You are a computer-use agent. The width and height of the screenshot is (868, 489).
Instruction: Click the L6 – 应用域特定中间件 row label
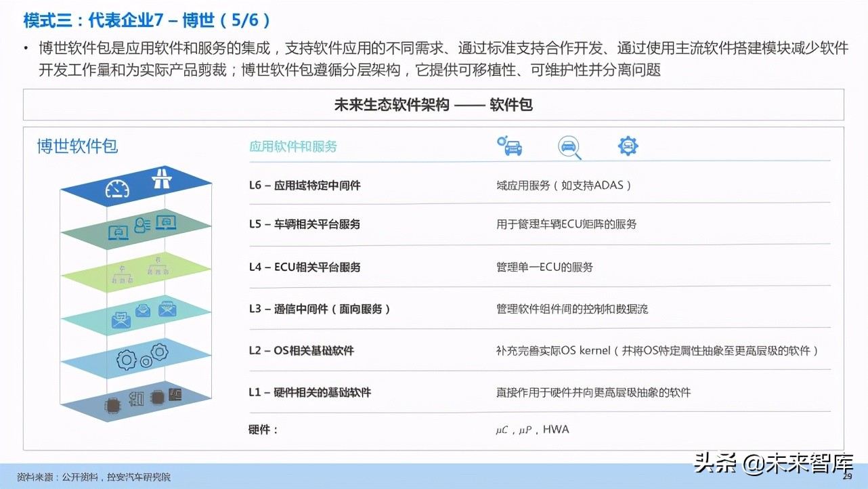pyautogui.click(x=305, y=185)
